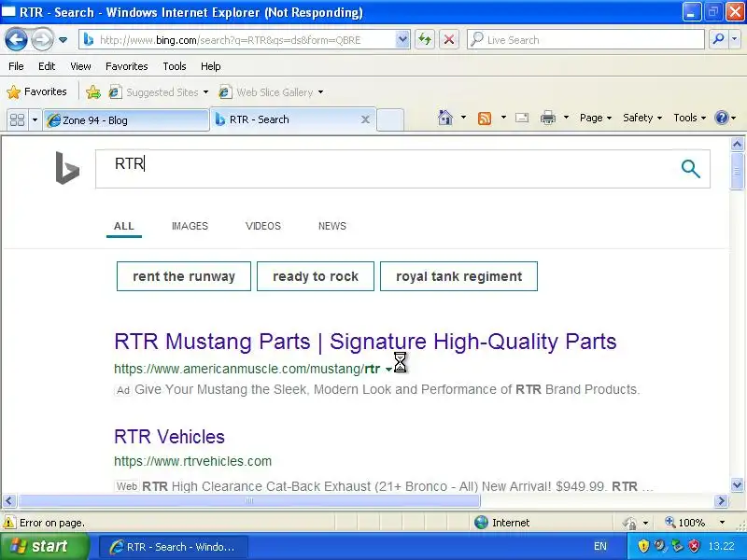
Task: Click the EN language indicator in taskbar
Action: click(600, 546)
